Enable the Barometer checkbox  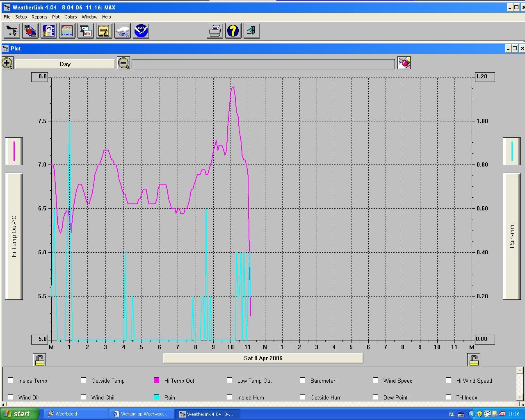coord(303,380)
